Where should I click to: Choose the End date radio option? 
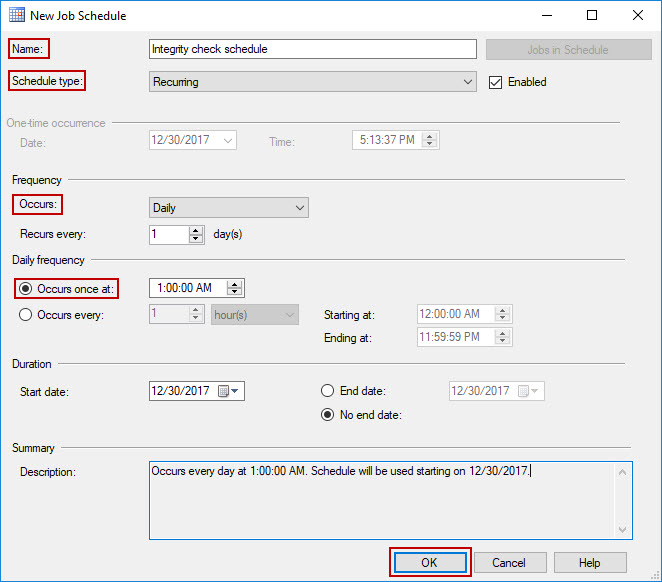[x=327, y=391]
